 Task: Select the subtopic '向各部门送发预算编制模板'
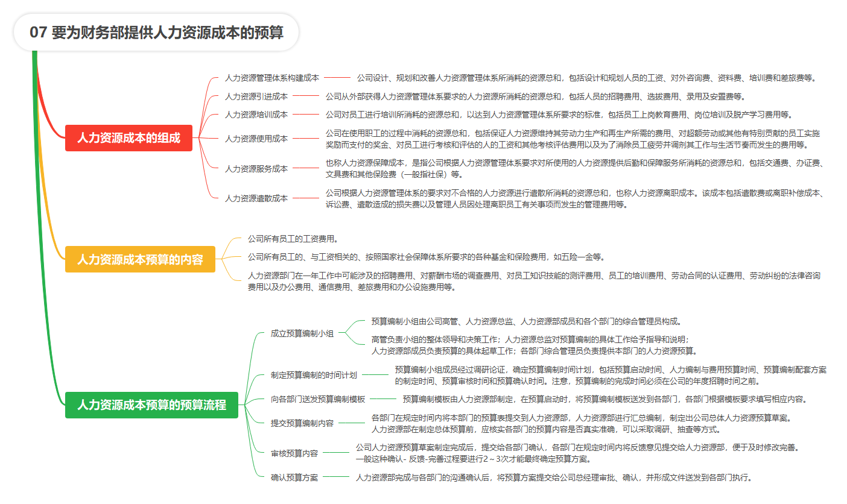click(x=317, y=399)
